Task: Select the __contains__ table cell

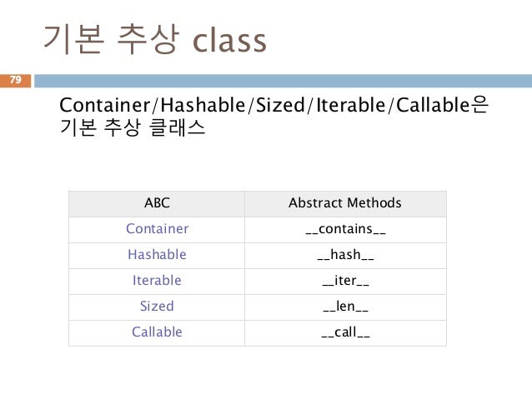Action: coord(344,228)
